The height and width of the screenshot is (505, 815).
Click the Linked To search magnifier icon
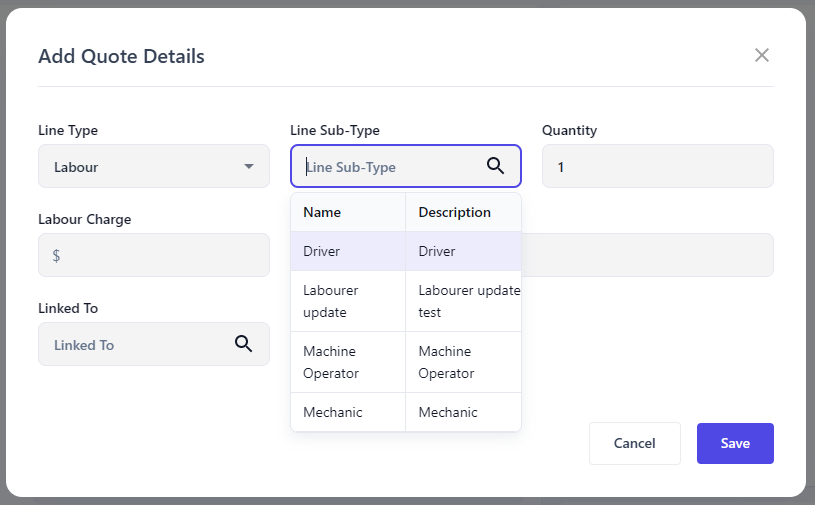(243, 344)
